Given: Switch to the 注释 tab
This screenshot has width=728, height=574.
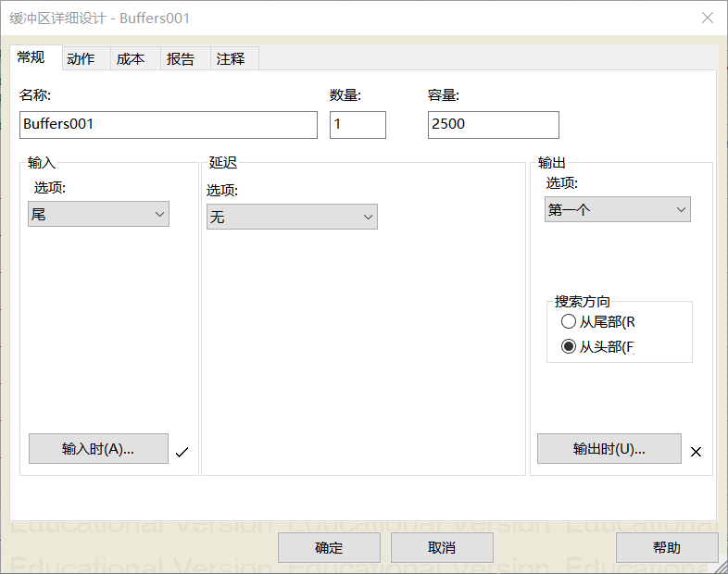Looking at the screenshot, I should coord(231,58).
